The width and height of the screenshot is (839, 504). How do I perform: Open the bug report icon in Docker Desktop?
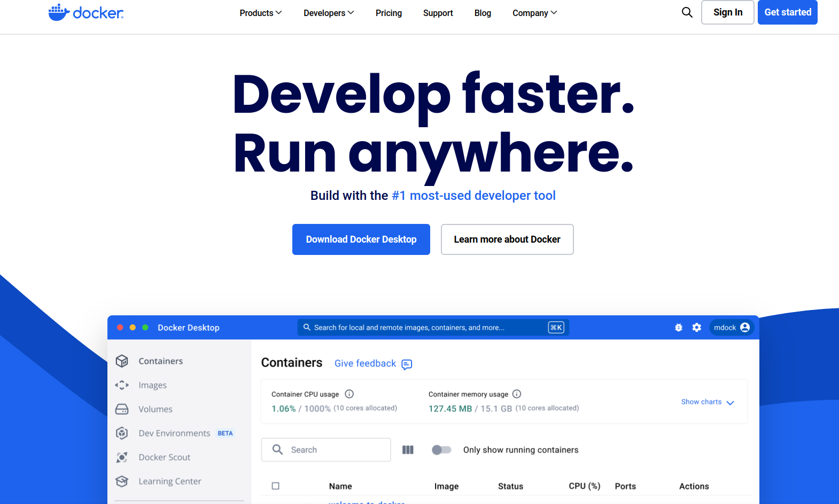pyautogui.click(x=679, y=328)
